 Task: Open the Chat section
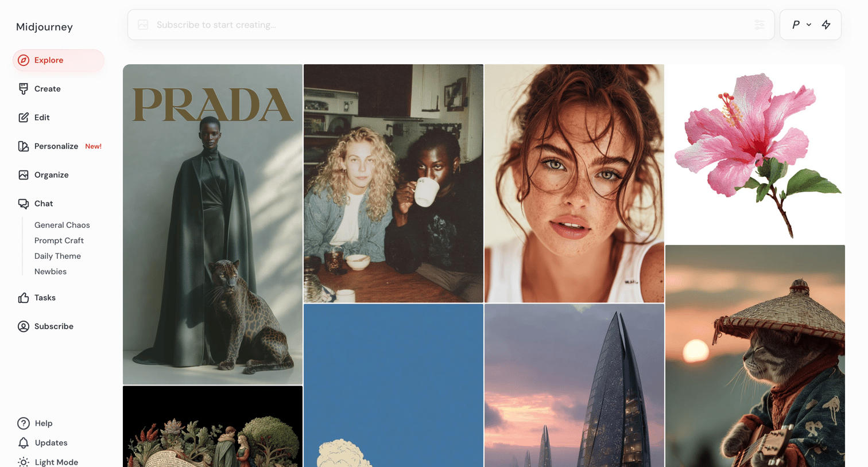pyautogui.click(x=59, y=204)
